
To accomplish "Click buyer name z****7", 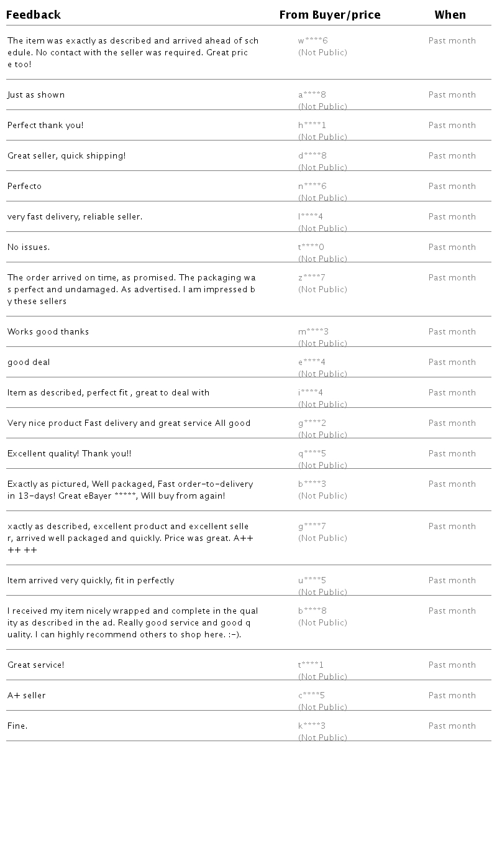I will [312, 278].
